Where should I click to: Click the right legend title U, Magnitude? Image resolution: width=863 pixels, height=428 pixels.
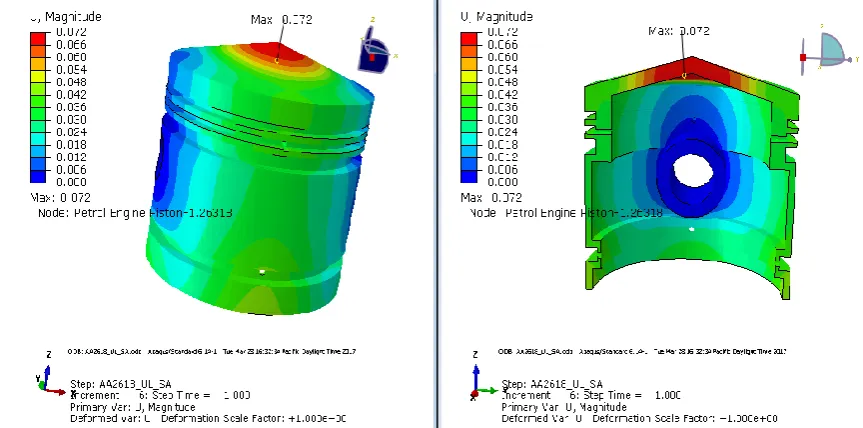pos(496,17)
